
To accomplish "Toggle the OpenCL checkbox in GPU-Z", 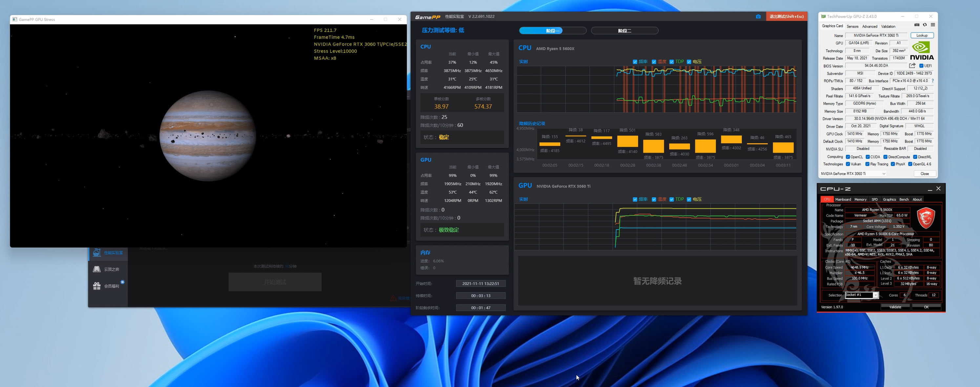I will (x=848, y=157).
